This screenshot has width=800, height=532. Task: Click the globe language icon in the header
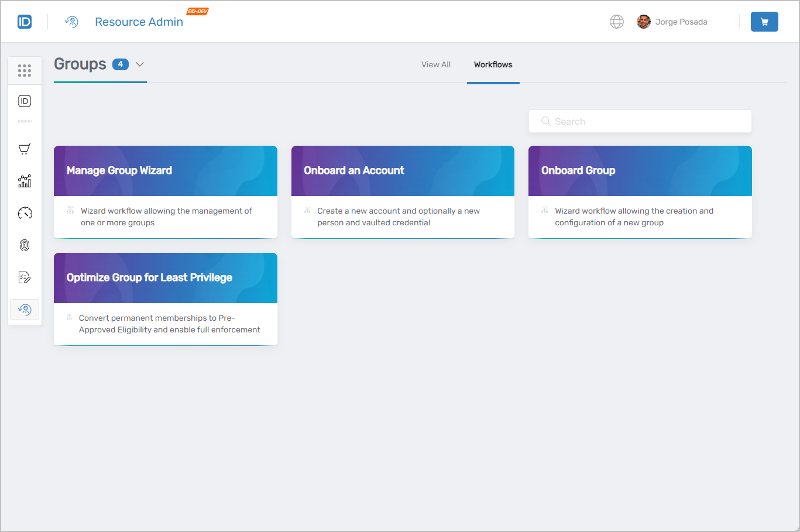[x=617, y=21]
